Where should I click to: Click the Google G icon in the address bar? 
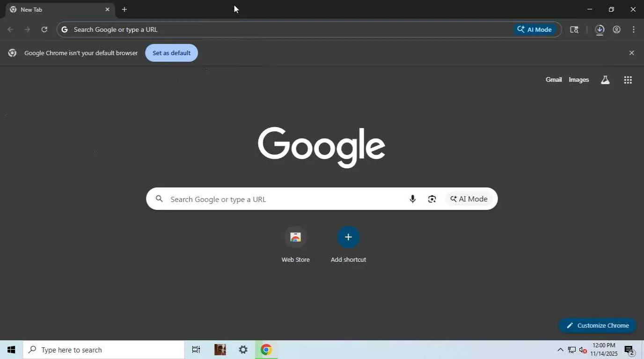pos(65,29)
